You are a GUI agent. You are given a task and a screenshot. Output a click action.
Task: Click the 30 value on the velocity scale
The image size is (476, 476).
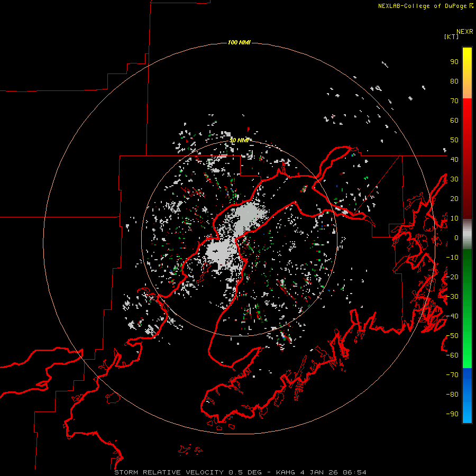tap(454, 179)
